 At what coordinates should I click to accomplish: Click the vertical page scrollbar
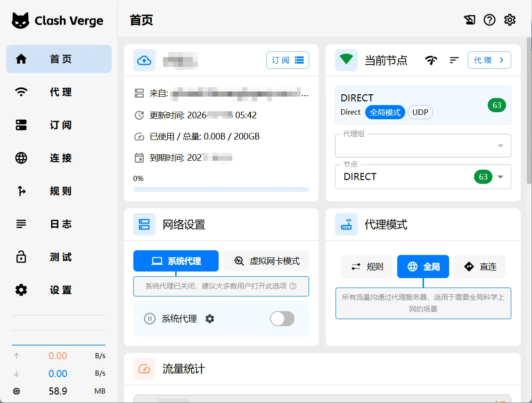tap(529, 111)
